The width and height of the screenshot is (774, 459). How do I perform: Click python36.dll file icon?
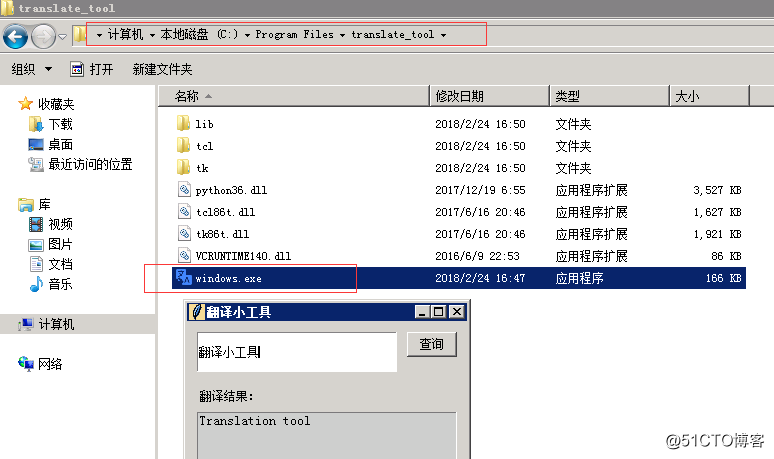(184, 189)
